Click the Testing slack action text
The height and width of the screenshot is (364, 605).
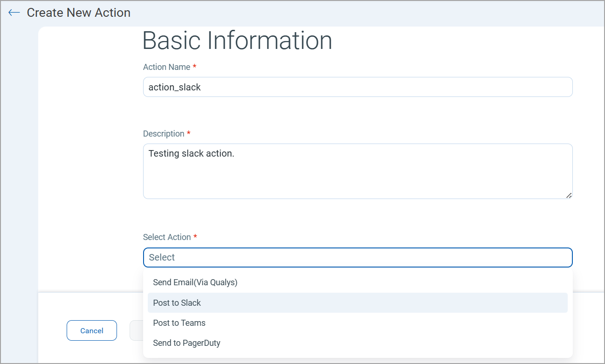coord(191,153)
